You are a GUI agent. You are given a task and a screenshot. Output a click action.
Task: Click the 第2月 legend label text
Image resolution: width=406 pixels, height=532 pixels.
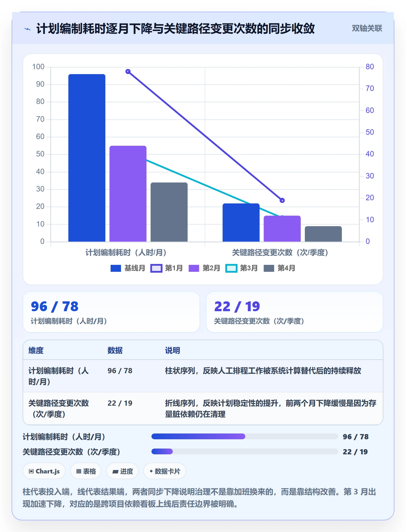pyautogui.click(x=211, y=268)
